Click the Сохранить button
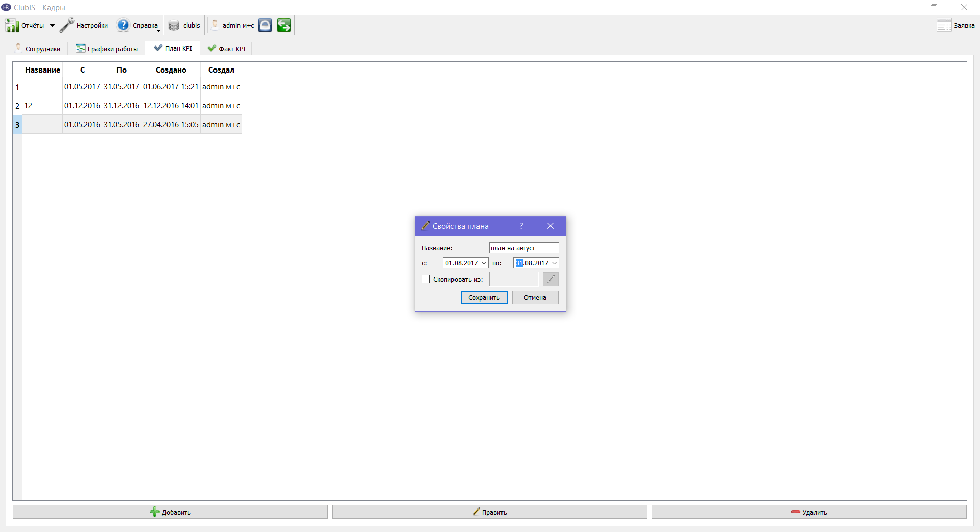Viewport: 980px width, 532px height. (484, 297)
